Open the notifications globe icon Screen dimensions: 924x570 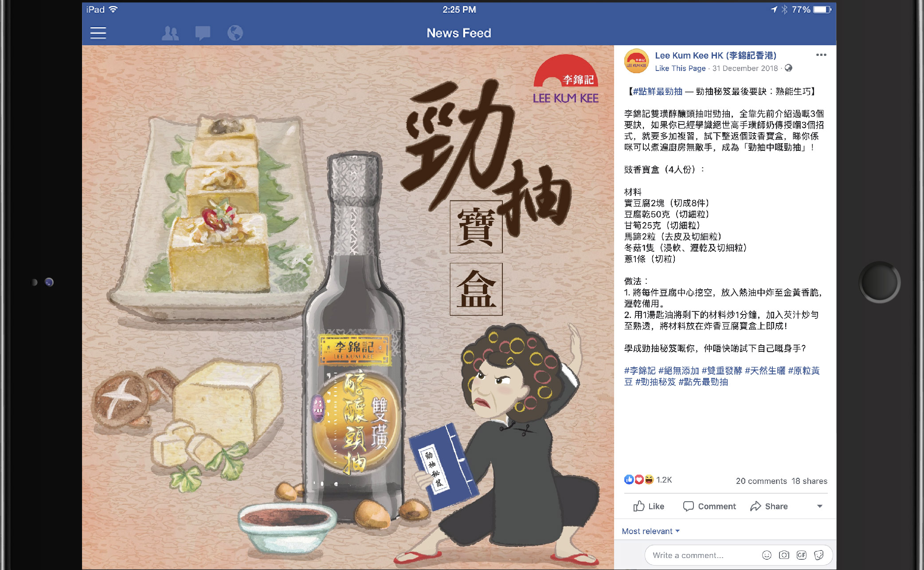click(x=235, y=33)
